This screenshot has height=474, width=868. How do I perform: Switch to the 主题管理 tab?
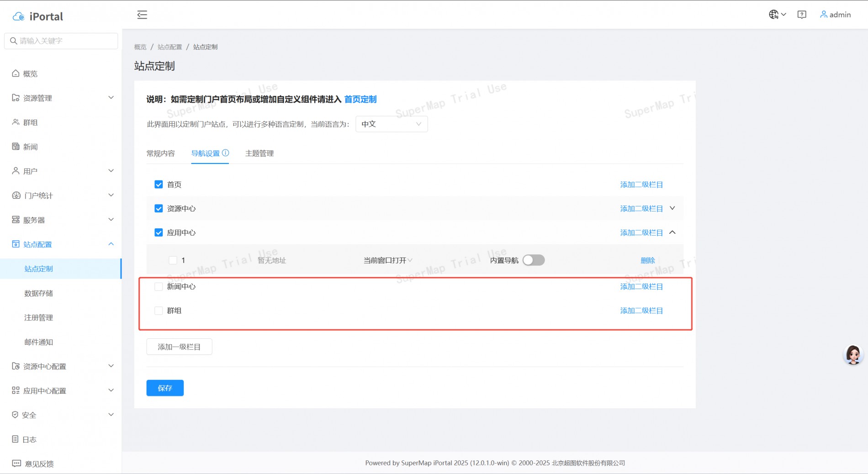click(259, 153)
